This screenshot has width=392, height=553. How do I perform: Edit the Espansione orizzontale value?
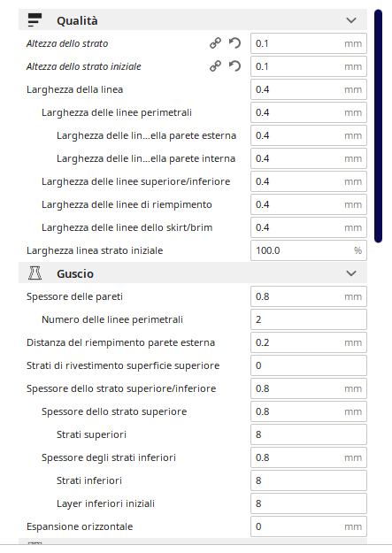309,526
